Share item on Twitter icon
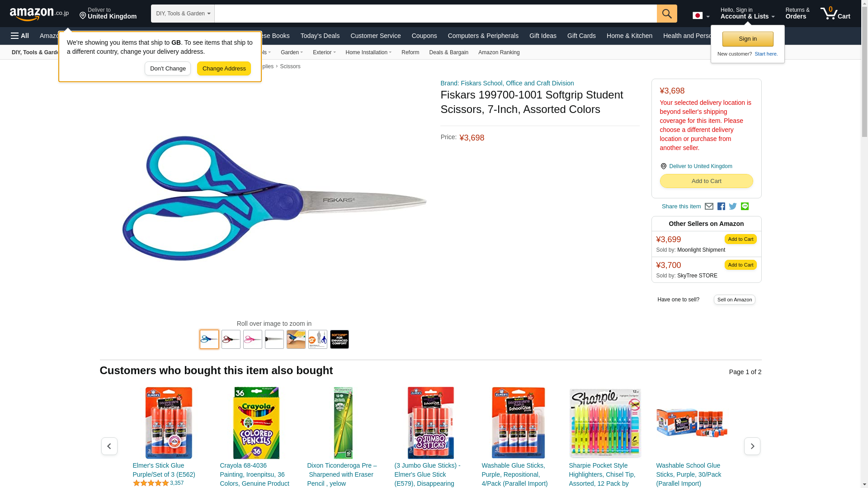The width and height of the screenshot is (868, 488). coord(733,206)
